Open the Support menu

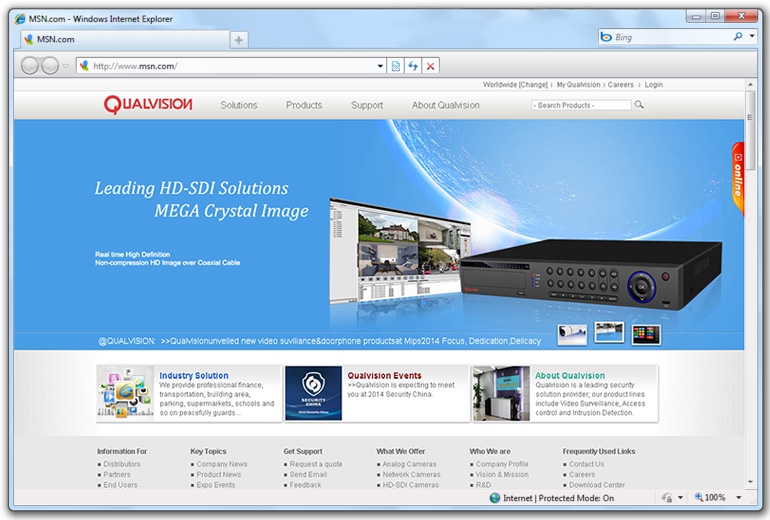point(367,105)
